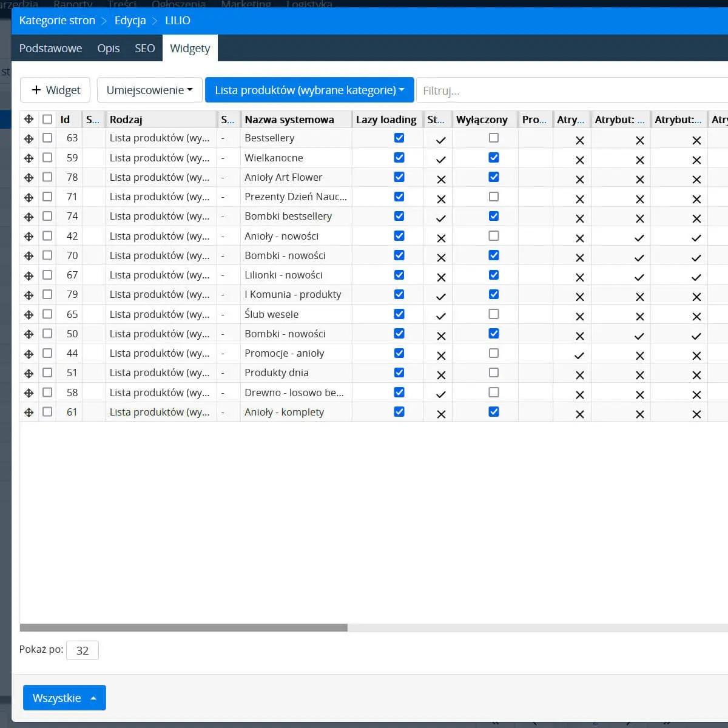728x728 pixels.
Task: Click move handle of I Komunia row
Action: click(x=29, y=295)
